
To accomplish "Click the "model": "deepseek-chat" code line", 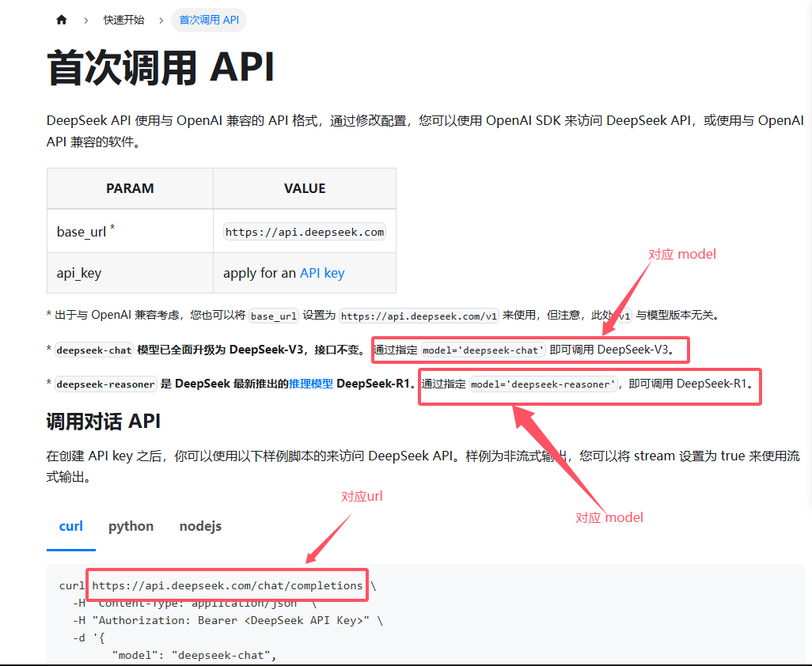I will tap(194, 655).
